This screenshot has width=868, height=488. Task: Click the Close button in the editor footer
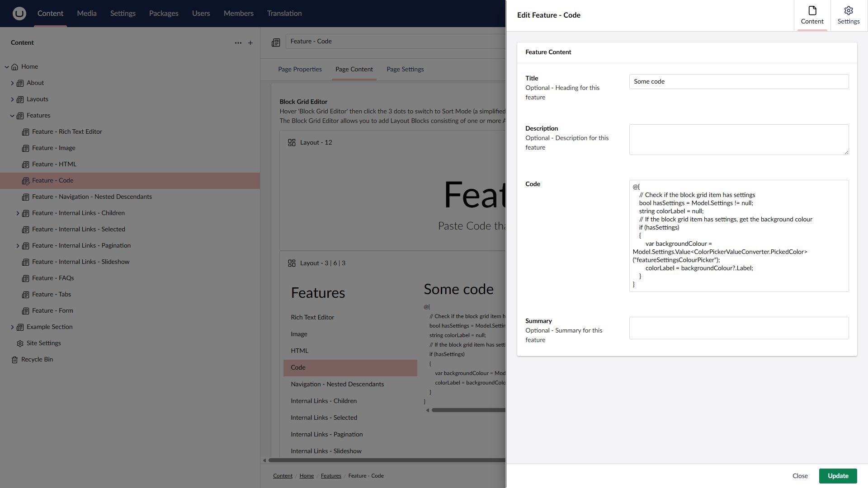coord(800,476)
